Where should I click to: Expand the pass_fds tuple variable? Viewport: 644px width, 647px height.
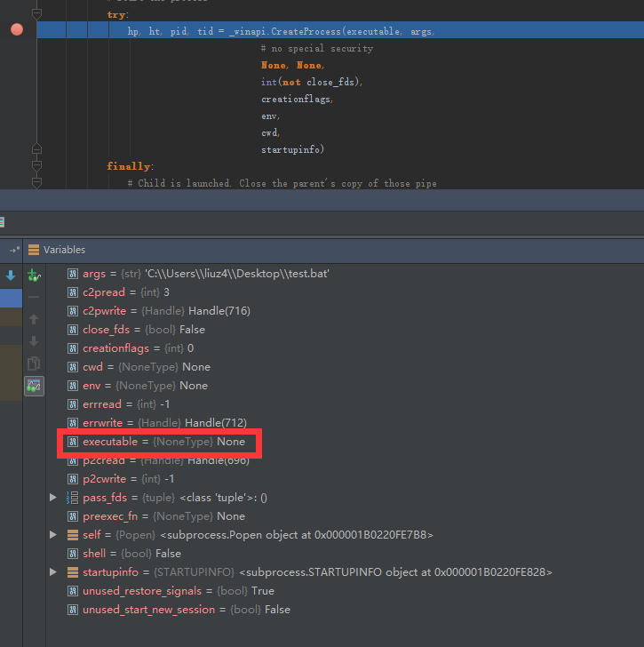(53, 497)
